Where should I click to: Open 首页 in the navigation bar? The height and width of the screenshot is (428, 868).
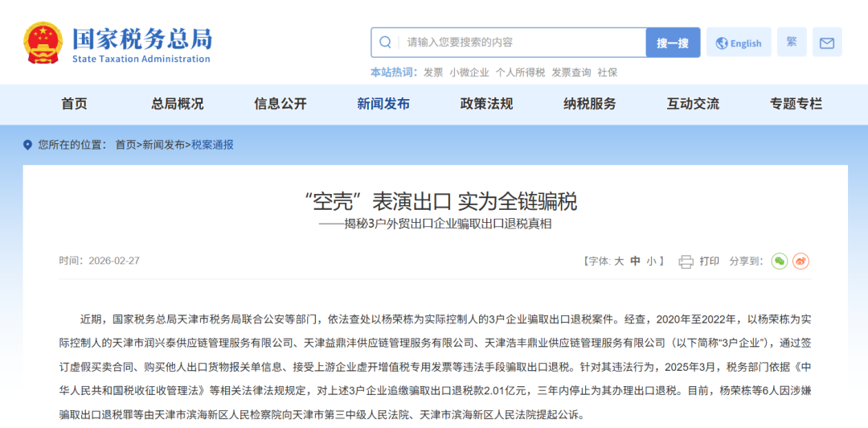[74, 104]
